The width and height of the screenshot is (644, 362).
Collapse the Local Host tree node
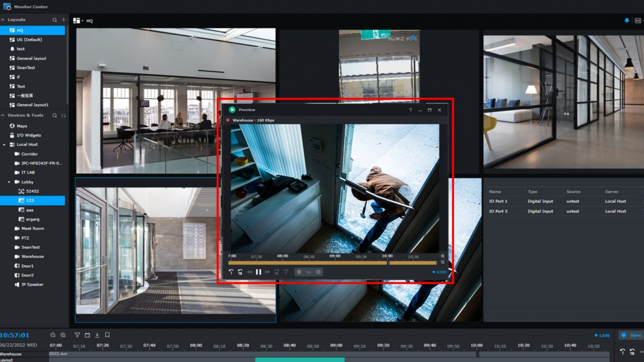tap(4, 145)
